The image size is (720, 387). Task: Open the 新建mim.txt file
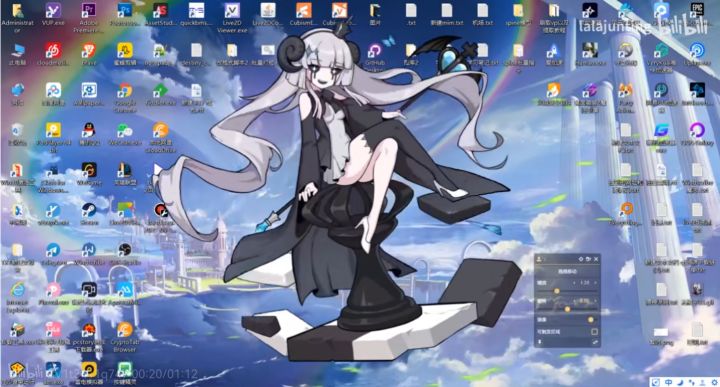(x=446, y=10)
